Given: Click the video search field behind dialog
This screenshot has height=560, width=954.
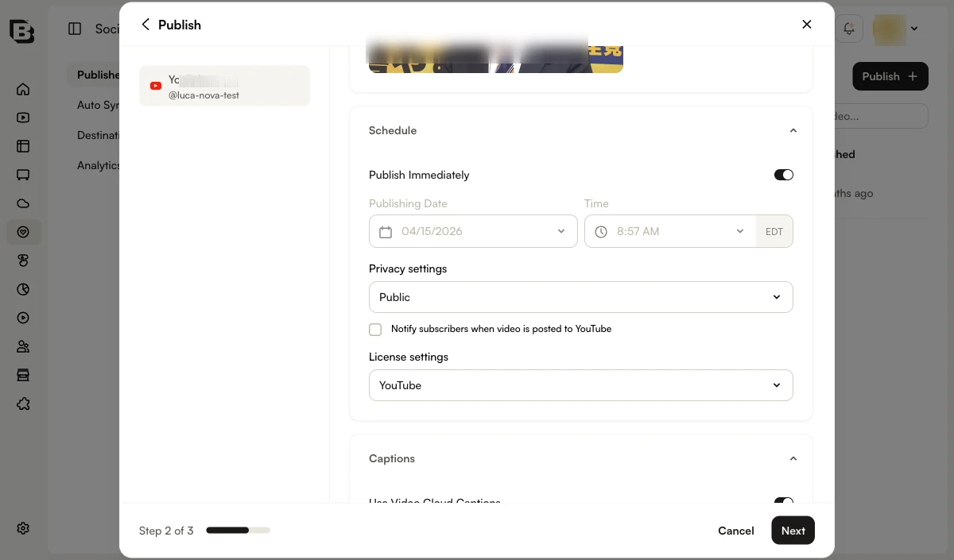Looking at the screenshot, I should 881,116.
